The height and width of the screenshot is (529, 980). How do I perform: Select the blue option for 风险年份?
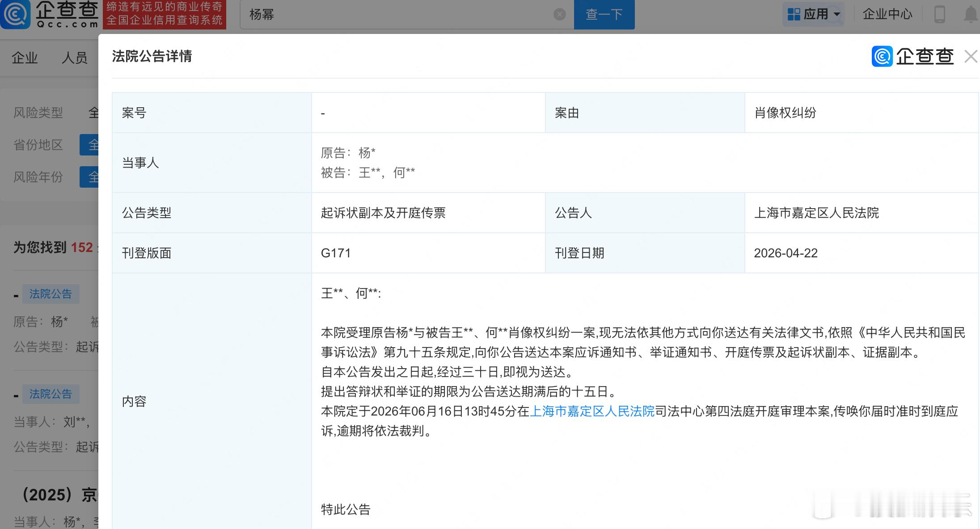tap(89, 177)
